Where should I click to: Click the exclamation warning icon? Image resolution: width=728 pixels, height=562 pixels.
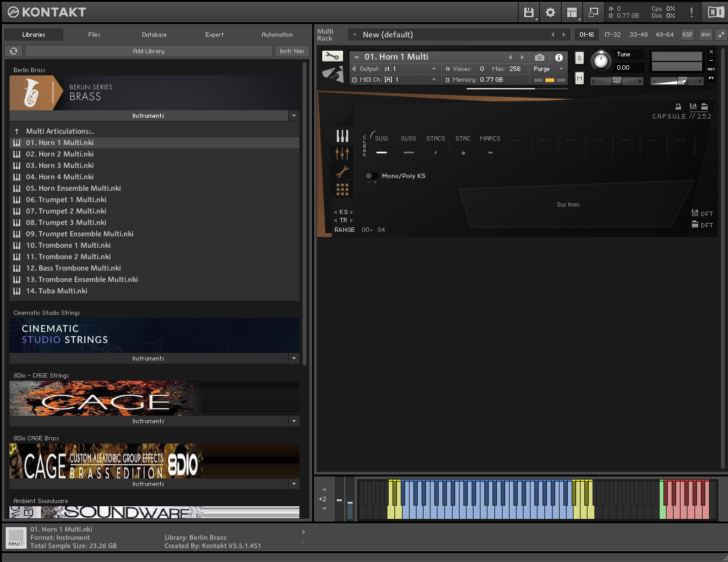(691, 13)
